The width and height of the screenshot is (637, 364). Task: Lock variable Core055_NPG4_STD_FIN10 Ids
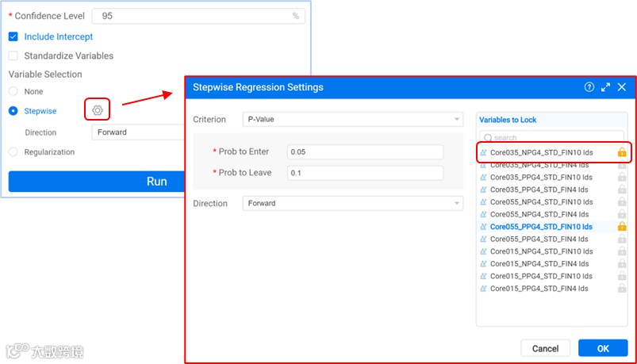coord(622,202)
